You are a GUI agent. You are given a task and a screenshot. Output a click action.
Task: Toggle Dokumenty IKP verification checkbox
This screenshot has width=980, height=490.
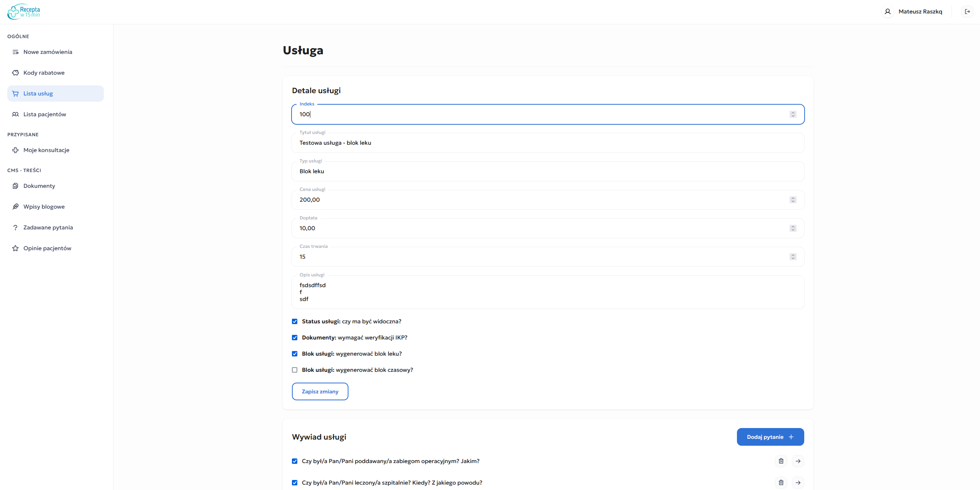click(x=295, y=338)
